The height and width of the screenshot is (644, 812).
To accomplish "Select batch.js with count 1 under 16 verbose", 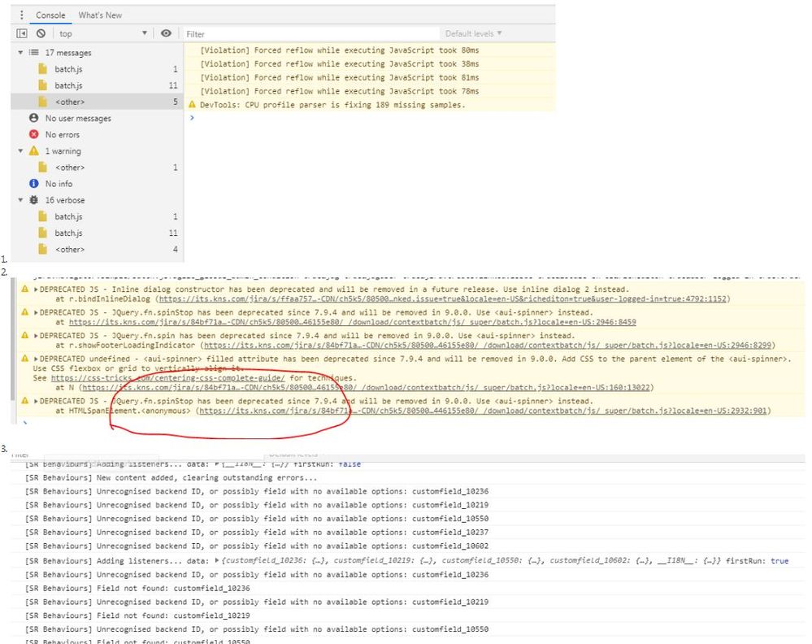I will tap(98, 216).
